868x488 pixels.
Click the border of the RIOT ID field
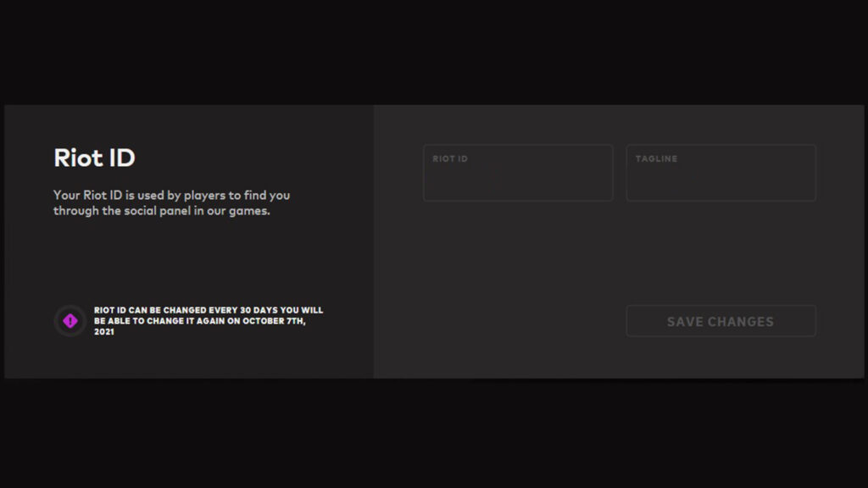(x=517, y=145)
